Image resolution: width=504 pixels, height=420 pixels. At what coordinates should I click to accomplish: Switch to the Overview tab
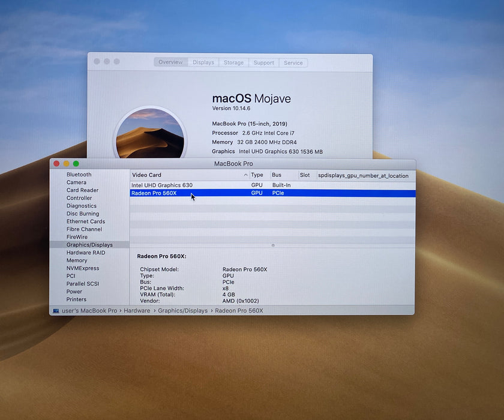point(170,62)
